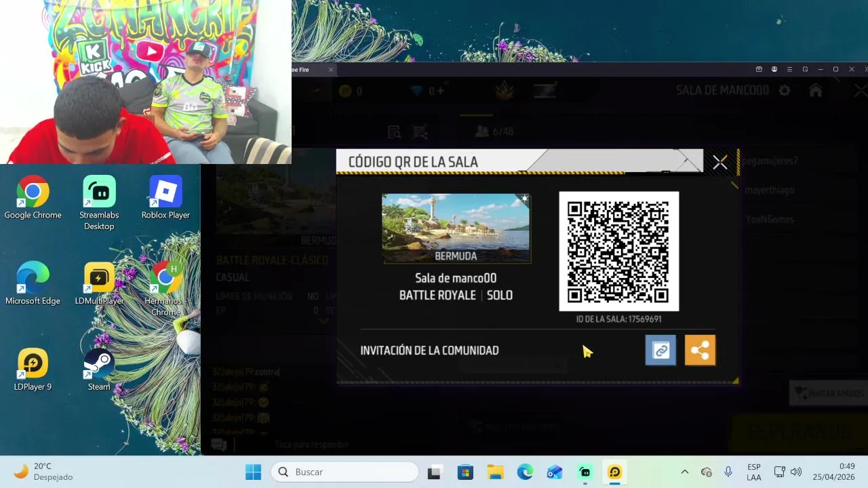Open LDPlayer gift box icon
Screen dimensions: 868x488
[759, 69]
